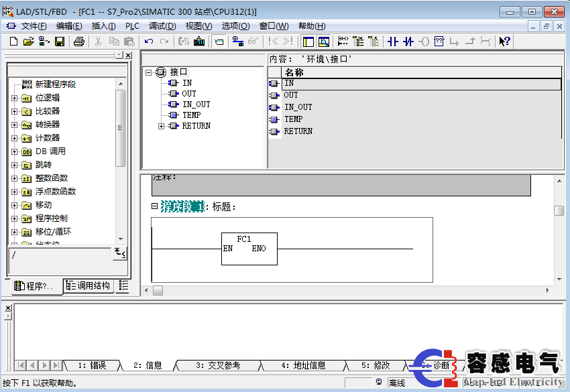Insert an output coil

pyautogui.click(x=424, y=42)
